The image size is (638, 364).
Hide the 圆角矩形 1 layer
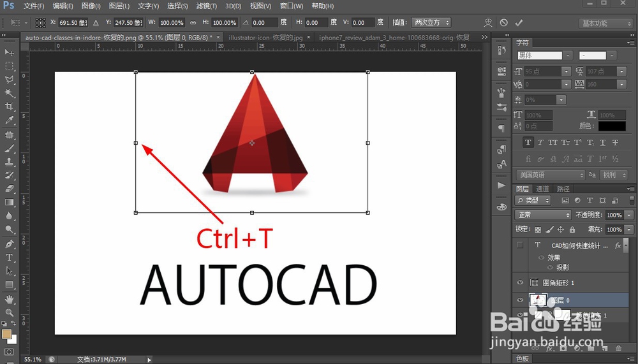[520, 282]
